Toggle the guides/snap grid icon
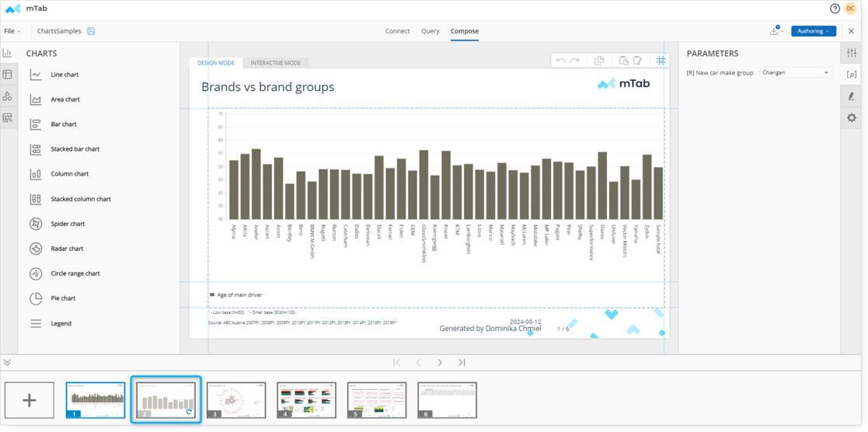868x432 pixels. click(661, 61)
